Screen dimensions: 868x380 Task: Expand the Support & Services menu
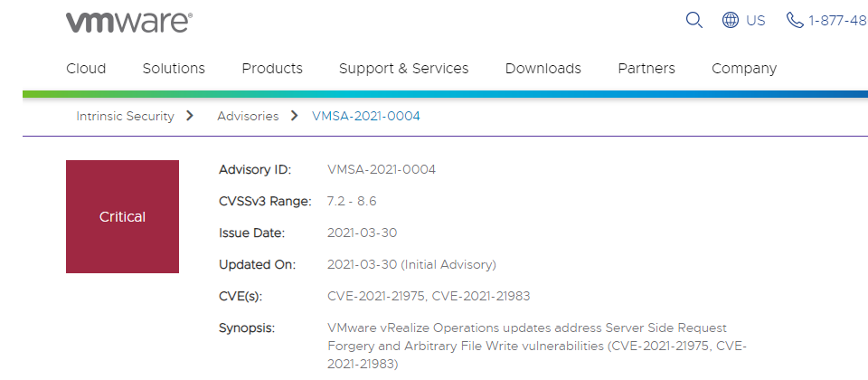coord(403,69)
